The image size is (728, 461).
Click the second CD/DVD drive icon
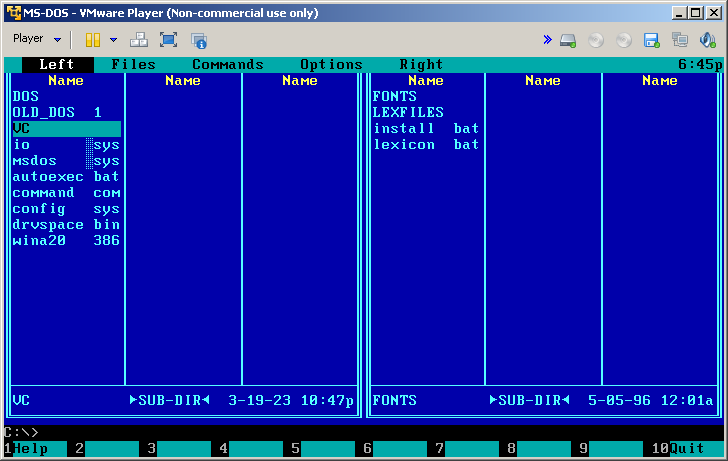click(624, 40)
